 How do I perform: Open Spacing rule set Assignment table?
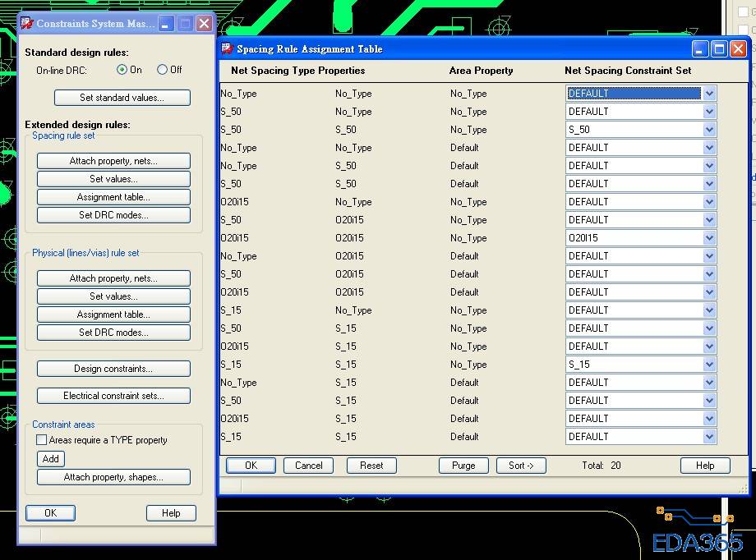click(113, 197)
